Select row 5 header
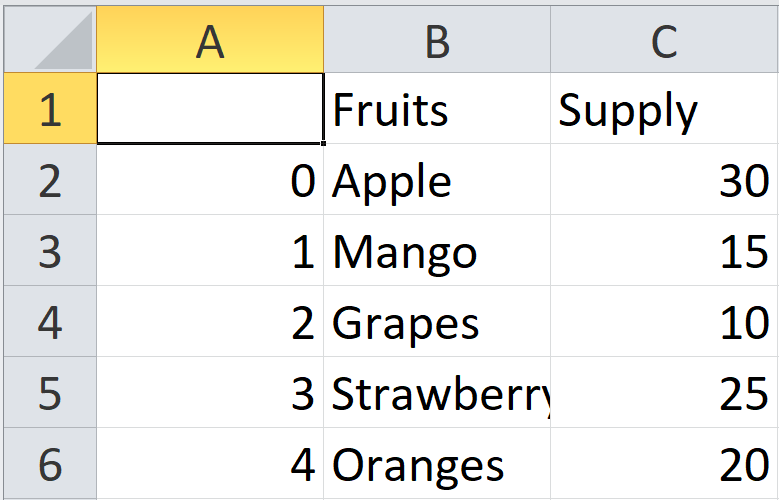The image size is (779, 500). pos(50,392)
